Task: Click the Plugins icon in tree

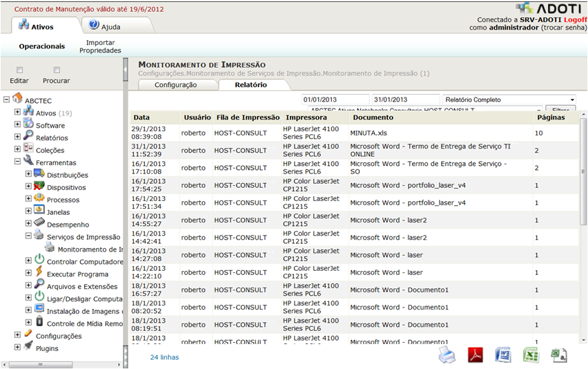Action: (x=28, y=346)
